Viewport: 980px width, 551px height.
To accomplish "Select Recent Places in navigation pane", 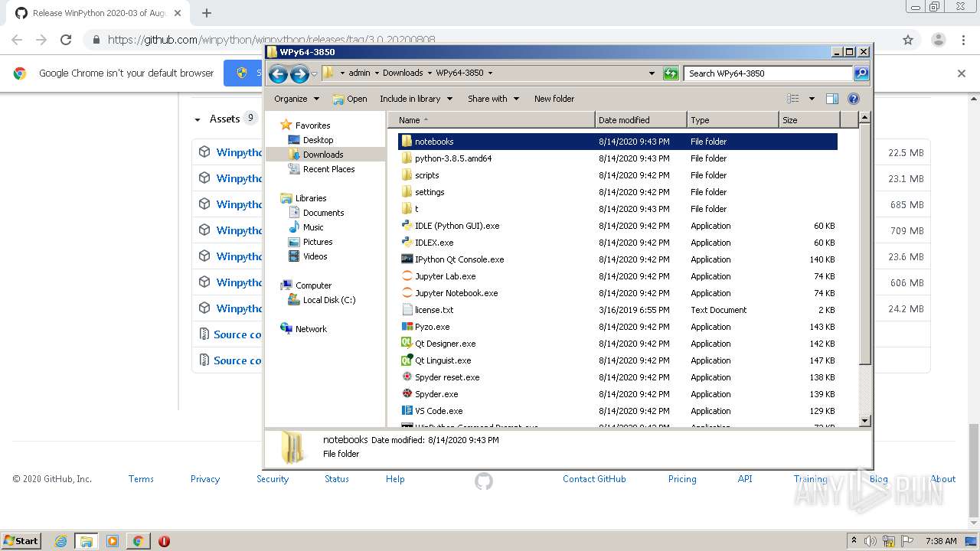I will [x=328, y=169].
